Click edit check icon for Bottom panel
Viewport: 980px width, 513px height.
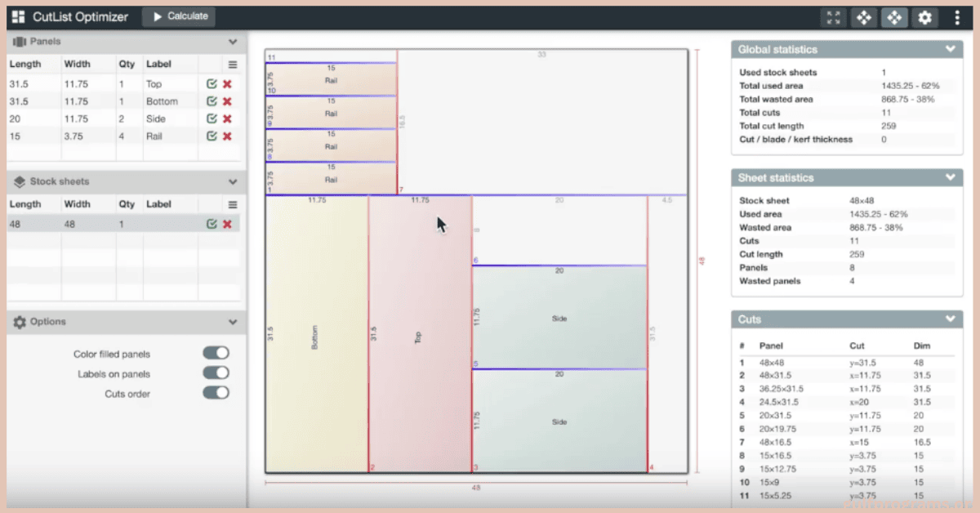coord(212,101)
